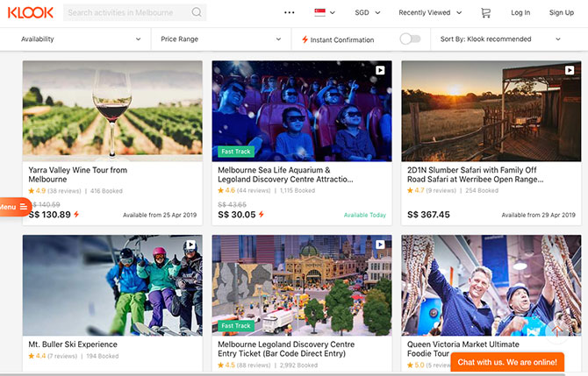The width and height of the screenshot is (588, 376).
Task: Click Chat with us. We are online! button
Action: (x=507, y=362)
